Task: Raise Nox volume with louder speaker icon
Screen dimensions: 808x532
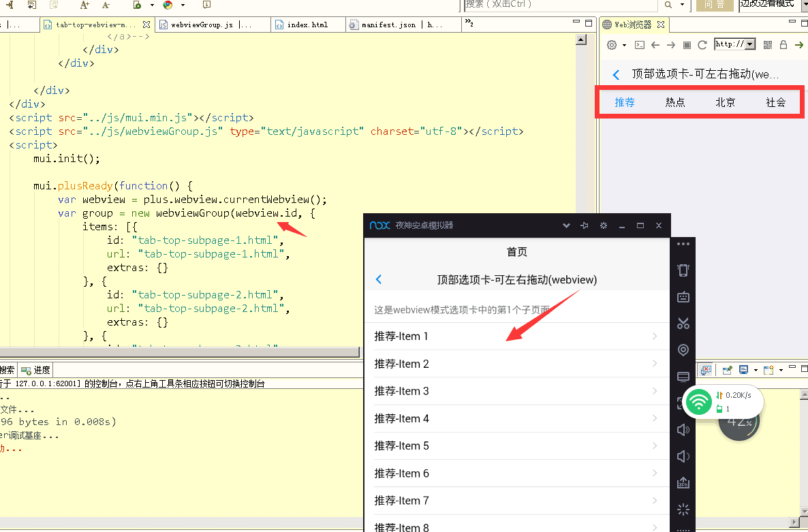Action: (683, 430)
